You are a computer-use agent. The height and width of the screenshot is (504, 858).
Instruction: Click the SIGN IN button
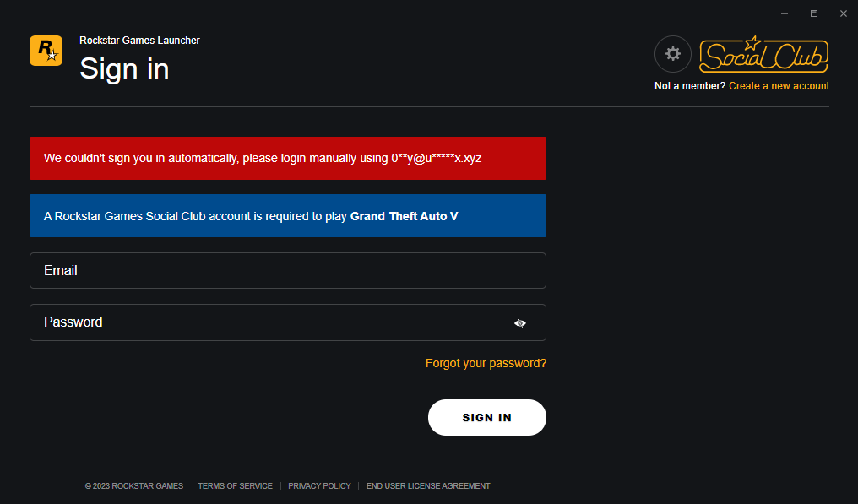coord(487,418)
